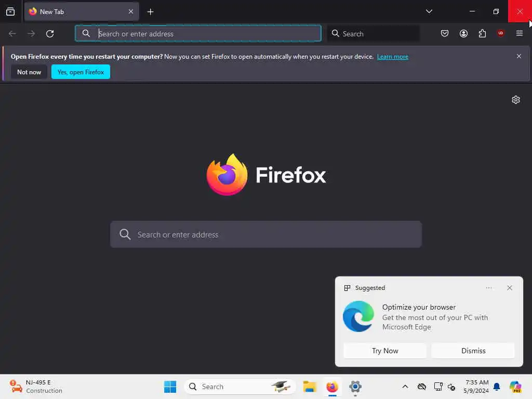The height and width of the screenshot is (399, 532).
Task: Reload the current page
Action: click(50, 34)
